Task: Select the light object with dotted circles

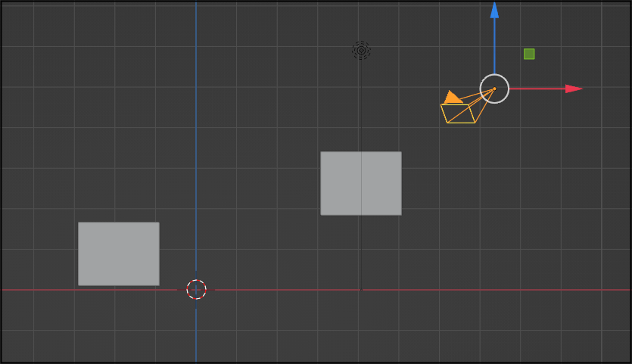Action: coord(361,51)
